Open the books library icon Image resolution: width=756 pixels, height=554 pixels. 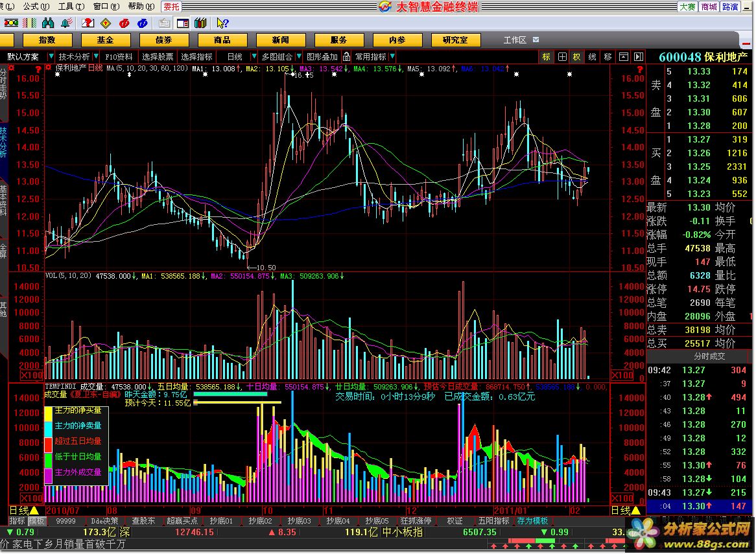[x=200, y=23]
